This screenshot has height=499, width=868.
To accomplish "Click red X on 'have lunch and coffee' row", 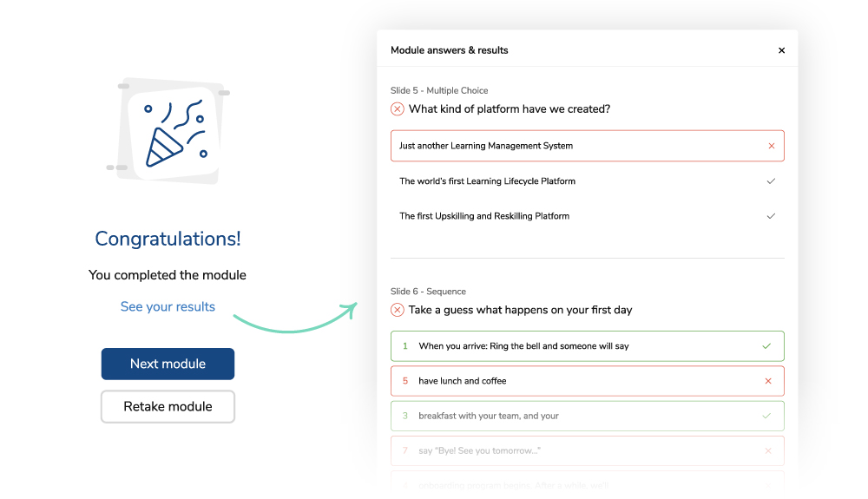I will click(x=767, y=381).
